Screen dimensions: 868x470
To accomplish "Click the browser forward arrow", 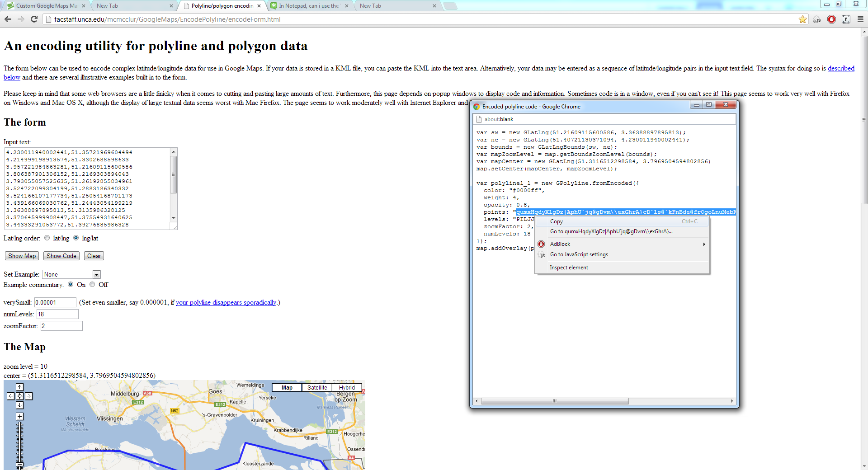I will 21,19.
